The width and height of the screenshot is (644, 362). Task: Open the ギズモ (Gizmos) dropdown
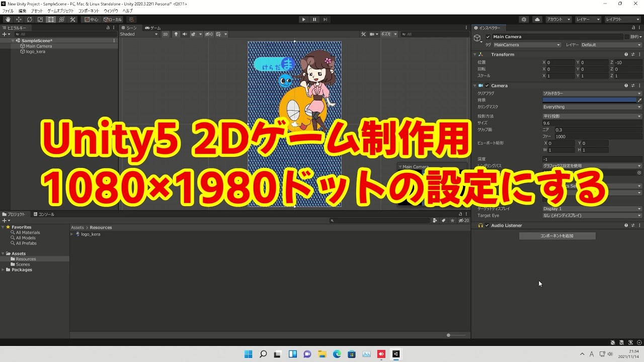coord(388,34)
